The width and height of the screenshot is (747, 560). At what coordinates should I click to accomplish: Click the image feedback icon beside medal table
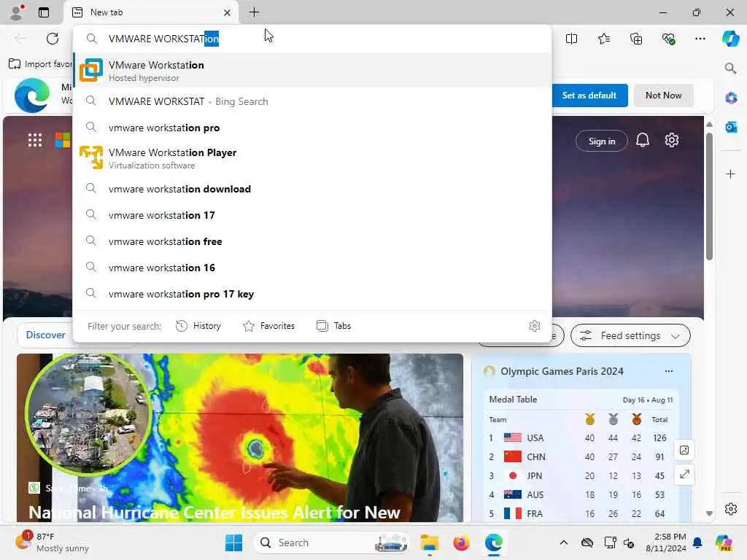tap(684, 450)
